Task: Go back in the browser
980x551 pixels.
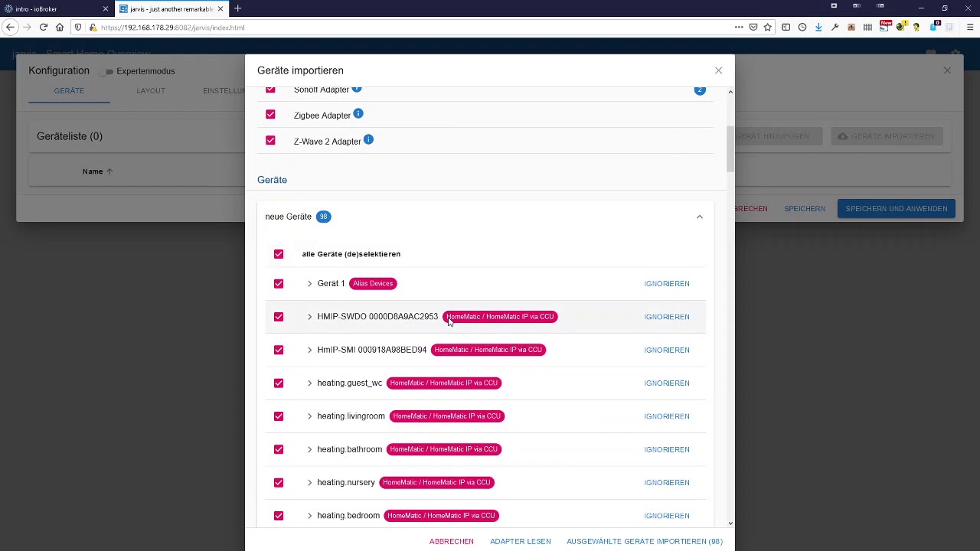Action: click(10, 28)
